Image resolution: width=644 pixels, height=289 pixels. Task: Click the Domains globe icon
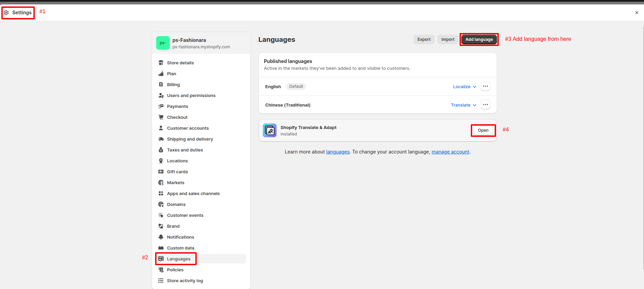[161, 204]
